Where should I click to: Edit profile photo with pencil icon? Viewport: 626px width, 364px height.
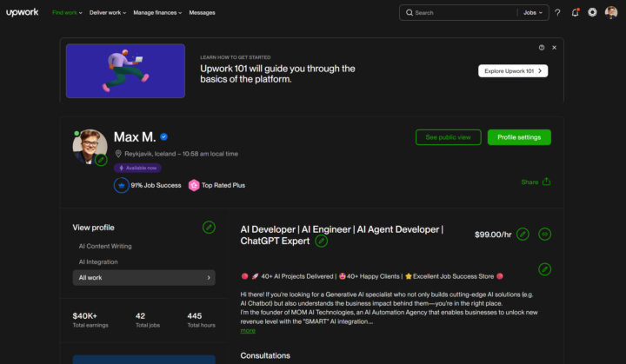102,160
